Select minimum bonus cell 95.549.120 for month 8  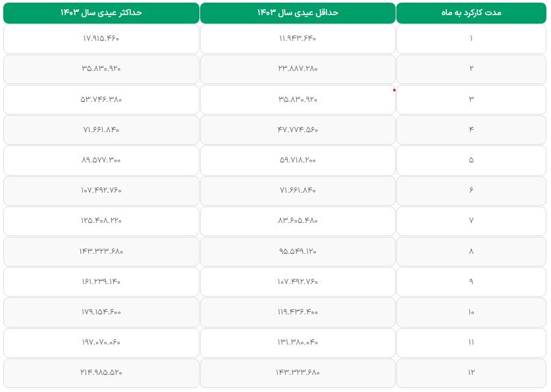[298, 251]
